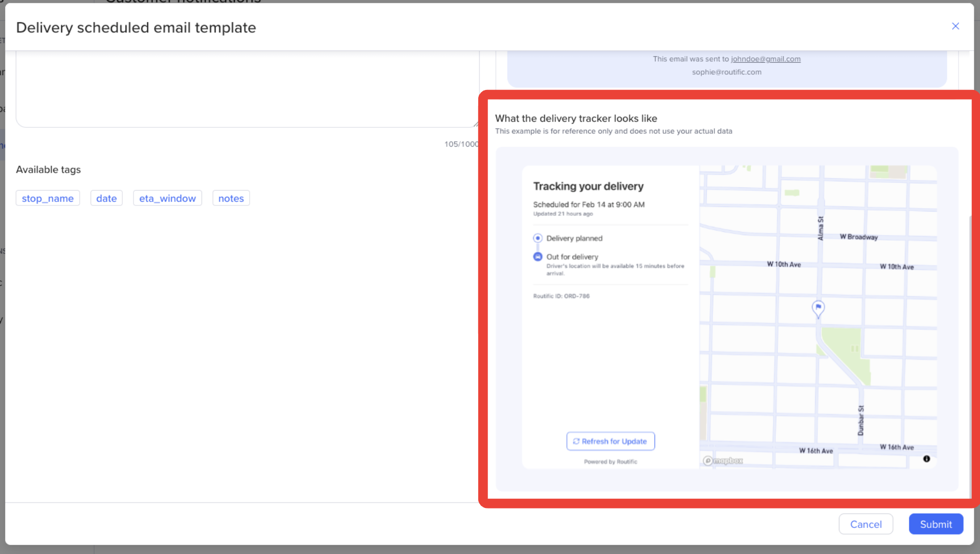Click the map info icon near W 16th Ave
Screen dimensions: 980x554
pyautogui.click(x=926, y=459)
